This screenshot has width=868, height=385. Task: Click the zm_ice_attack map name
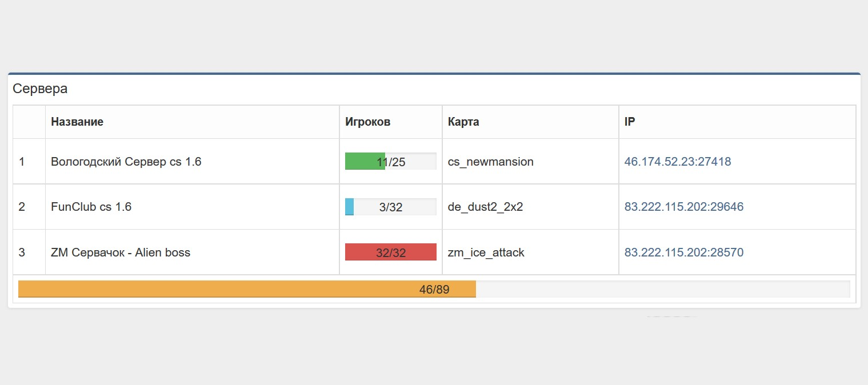tap(486, 252)
